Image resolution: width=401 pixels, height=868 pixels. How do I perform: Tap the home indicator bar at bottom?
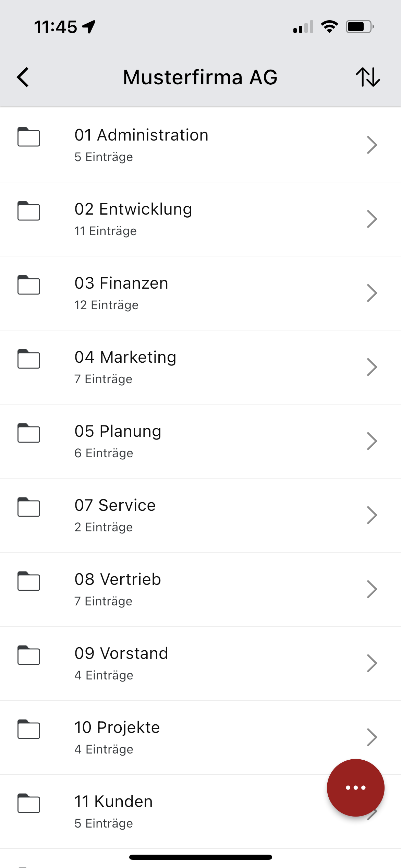(200, 857)
